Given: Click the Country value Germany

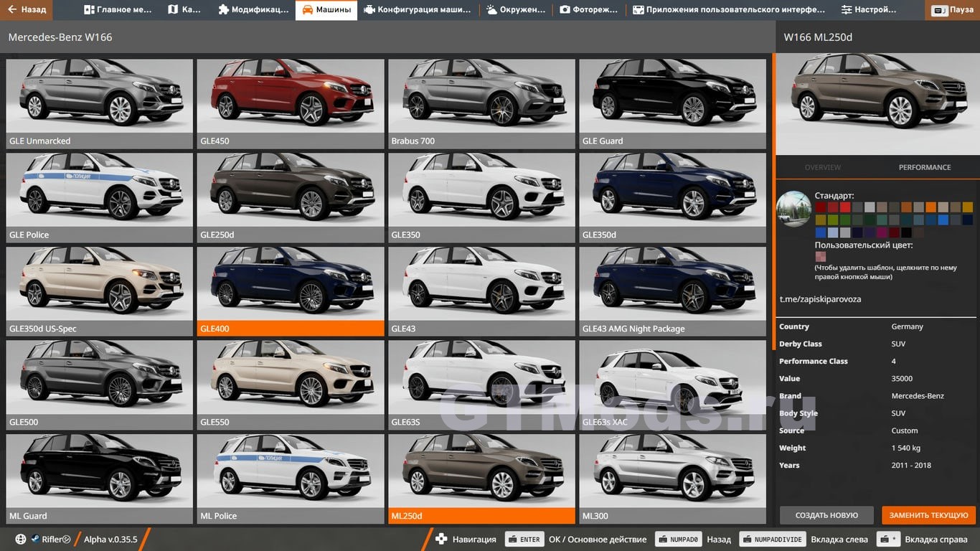Looking at the screenshot, I should point(907,326).
